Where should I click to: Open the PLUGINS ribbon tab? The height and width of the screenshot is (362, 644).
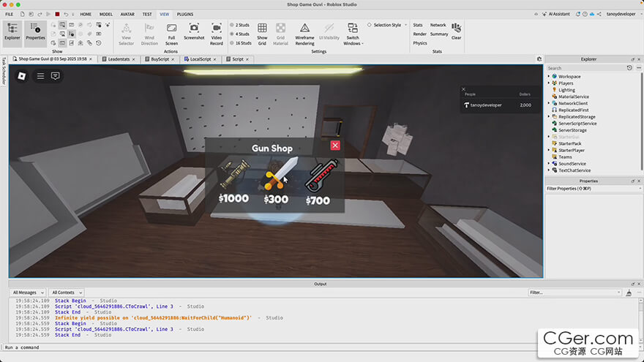tap(185, 14)
